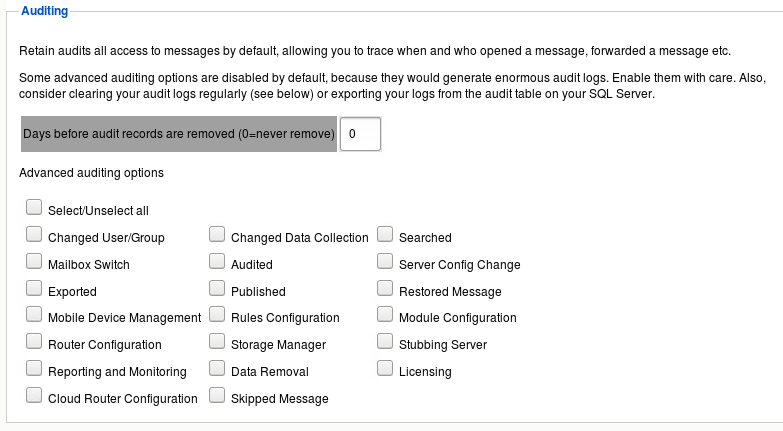
Task: Tick the Skipped Message checkbox
Action: tap(217, 396)
